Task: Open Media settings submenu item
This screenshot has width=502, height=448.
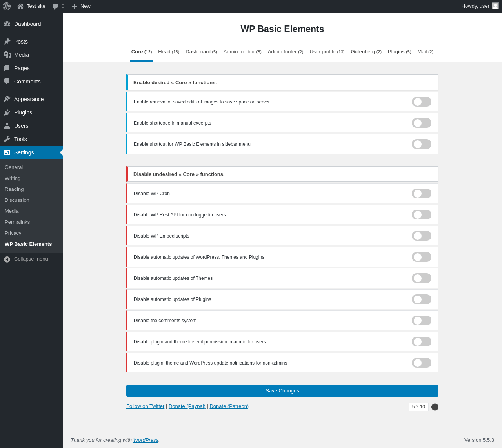Action: point(31,211)
